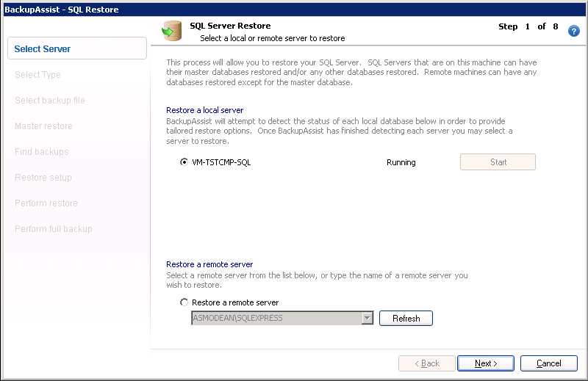Click the Select a local or remote server subtitle

point(273,38)
